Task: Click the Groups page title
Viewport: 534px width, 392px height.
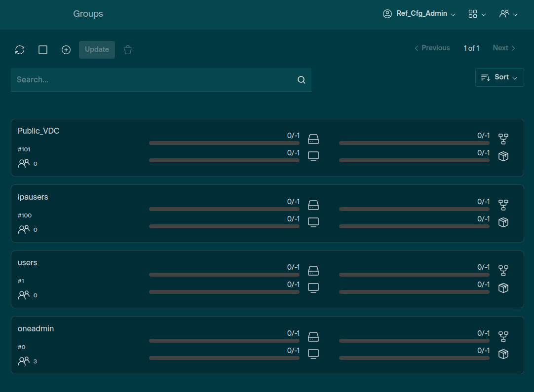Action: coord(88,14)
